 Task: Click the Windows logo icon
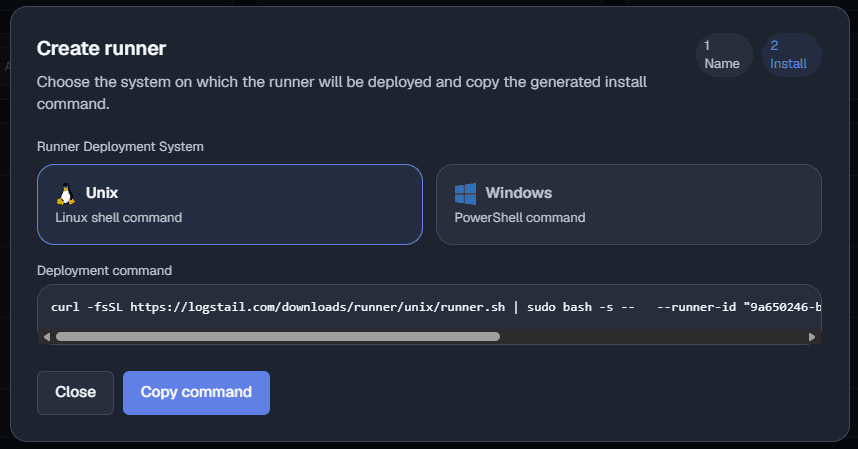pos(466,194)
